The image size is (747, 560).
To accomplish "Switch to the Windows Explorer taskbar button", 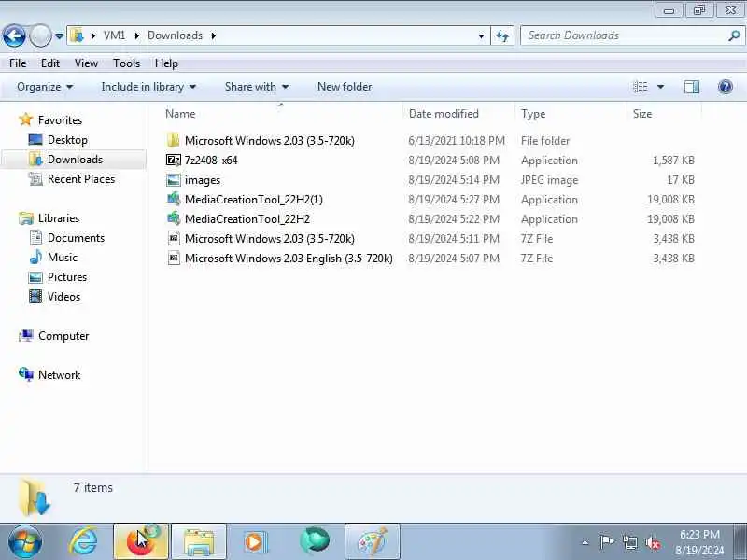I will (x=199, y=541).
